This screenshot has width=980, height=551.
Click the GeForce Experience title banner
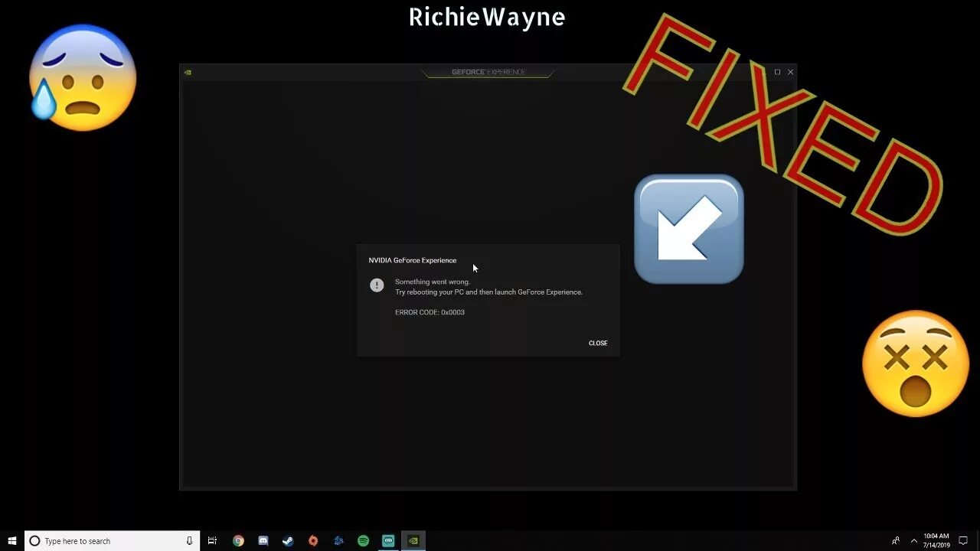488,72
